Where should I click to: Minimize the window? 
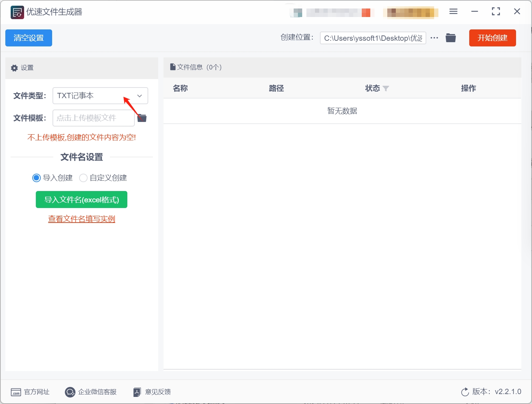(x=475, y=12)
